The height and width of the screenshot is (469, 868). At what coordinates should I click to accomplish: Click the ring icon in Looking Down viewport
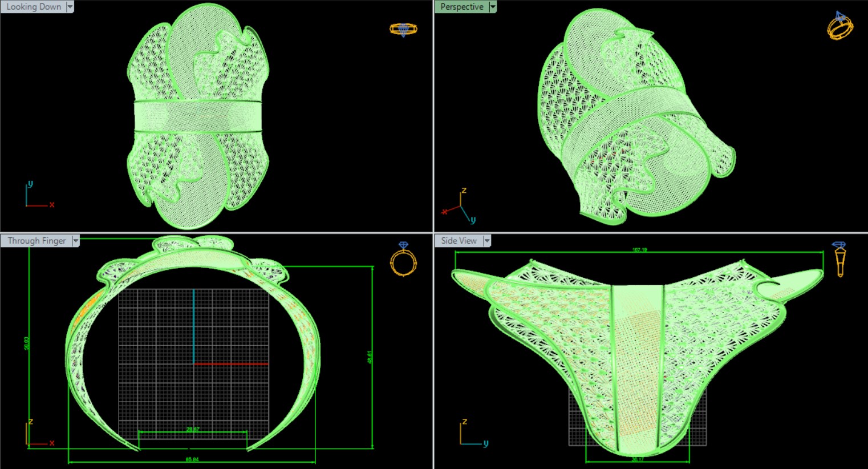(x=403, y=29)
